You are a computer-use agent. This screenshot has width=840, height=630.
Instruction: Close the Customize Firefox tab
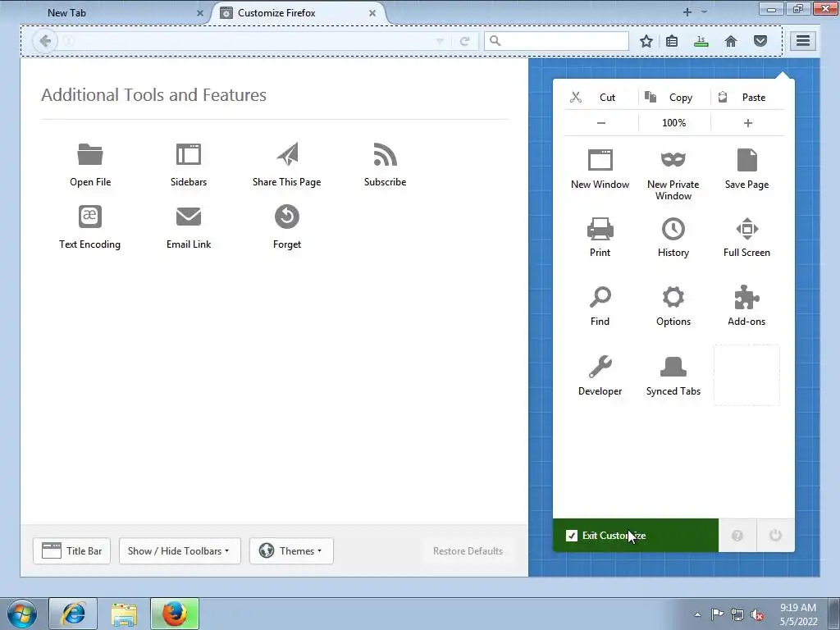pos(372,13)
